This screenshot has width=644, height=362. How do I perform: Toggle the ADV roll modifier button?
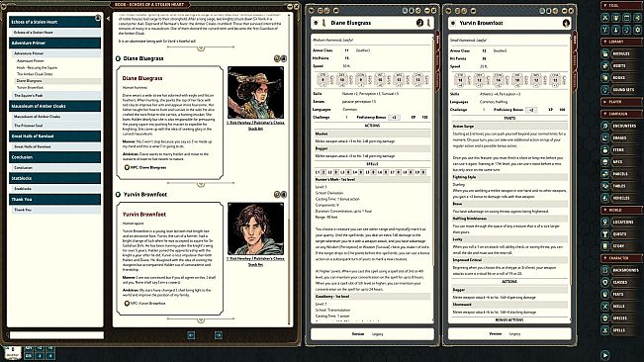(x=29, y=348)
